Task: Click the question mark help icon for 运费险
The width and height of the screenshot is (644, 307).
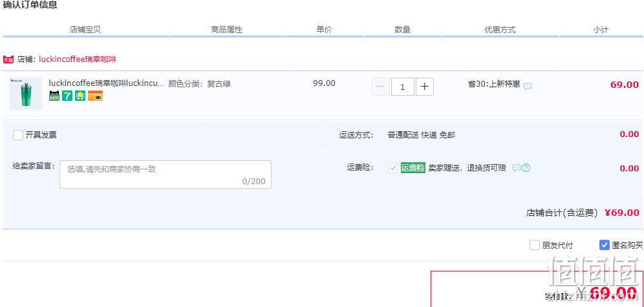Action: [x=526, y=168]
